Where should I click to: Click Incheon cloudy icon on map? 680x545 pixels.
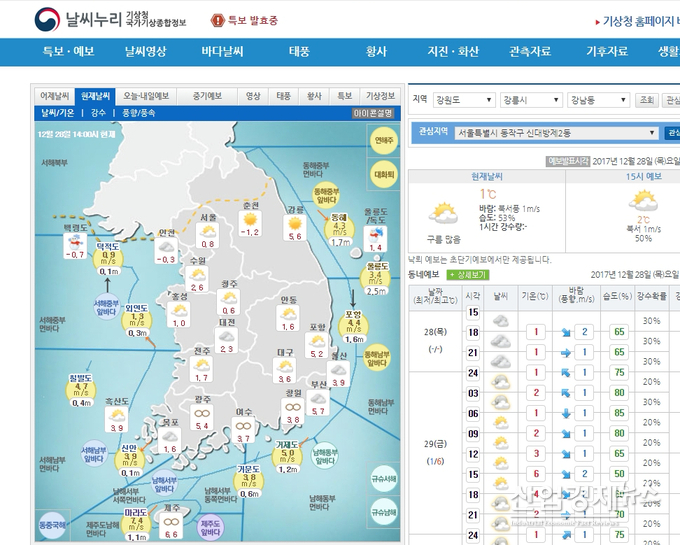(x=166, y=247)
